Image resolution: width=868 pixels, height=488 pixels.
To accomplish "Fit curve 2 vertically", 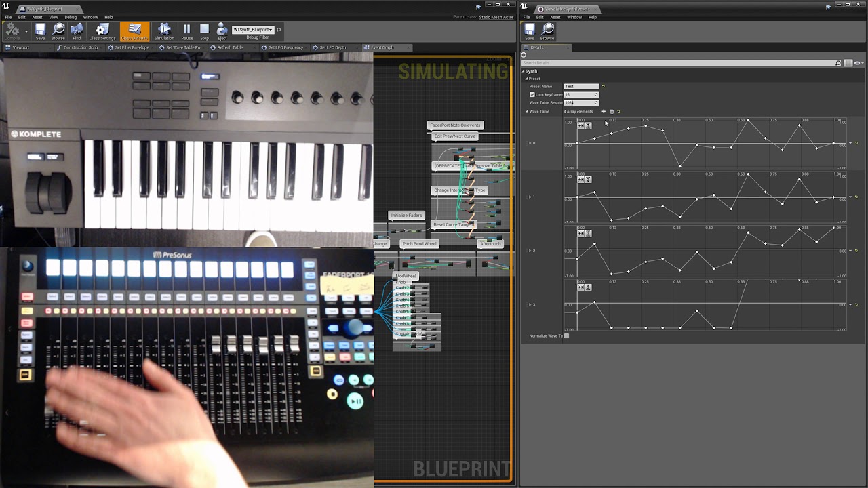I will [588, 233].
